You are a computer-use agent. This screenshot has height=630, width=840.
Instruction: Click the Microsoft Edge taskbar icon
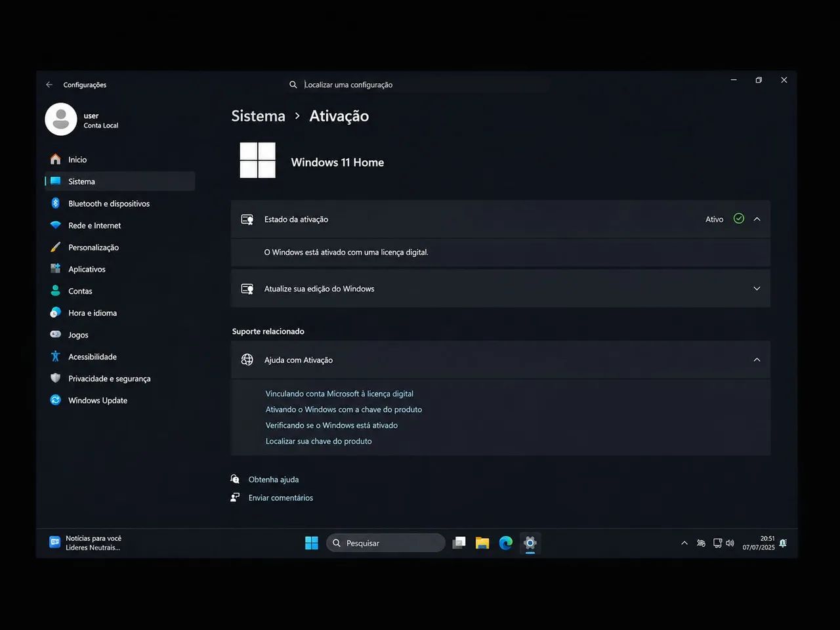tap(506, 543)
